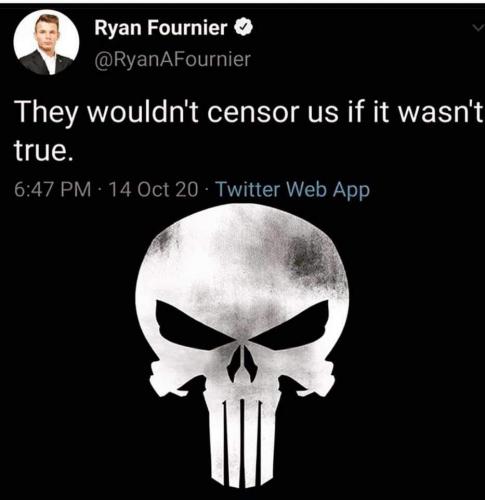Image resolution: width=485 pixels, height=500 pixels.
Task: Click the 14 Oct 20 date
Action: (x=153, y=189)
